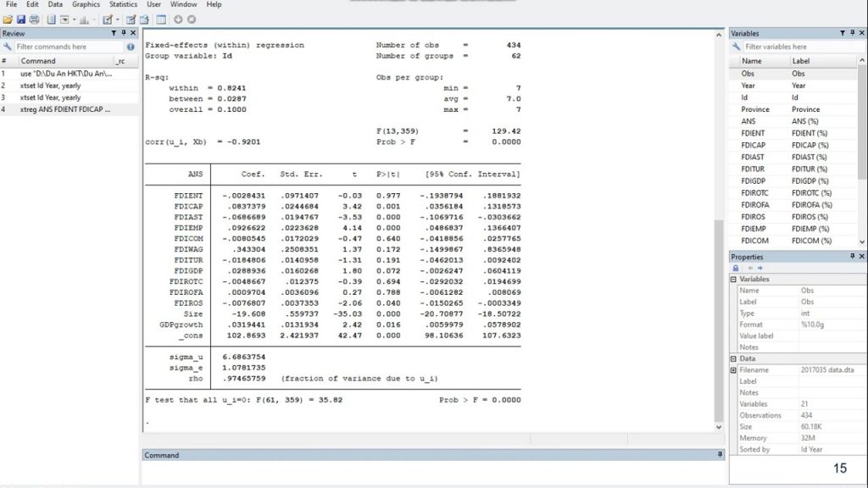Open the Graphics menu
The image size is (868, 488).
[86, 4]
